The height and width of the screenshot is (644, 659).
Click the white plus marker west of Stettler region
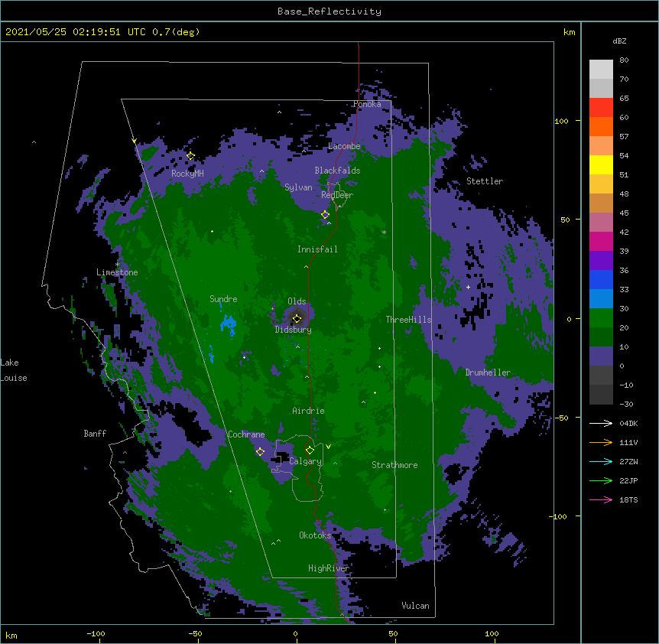(x=468, y=287)
